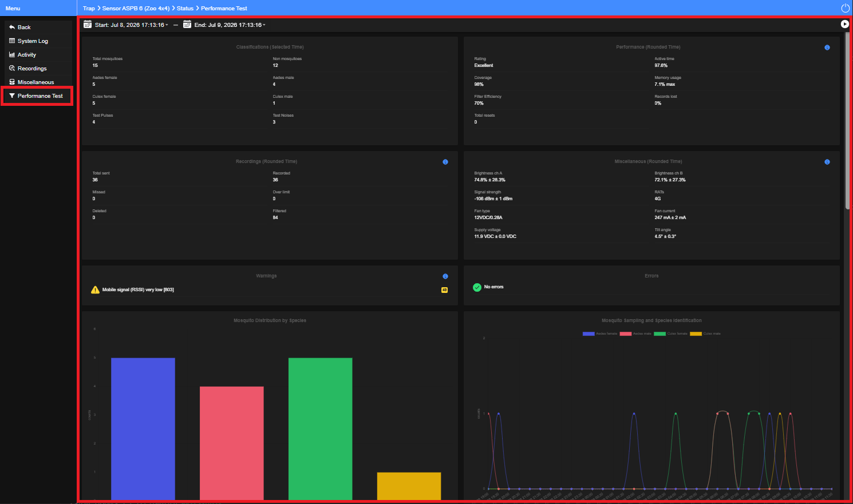Click the Status breadcrumb link
The width and height of the screenshot is (853, 504).
point(185,9)
